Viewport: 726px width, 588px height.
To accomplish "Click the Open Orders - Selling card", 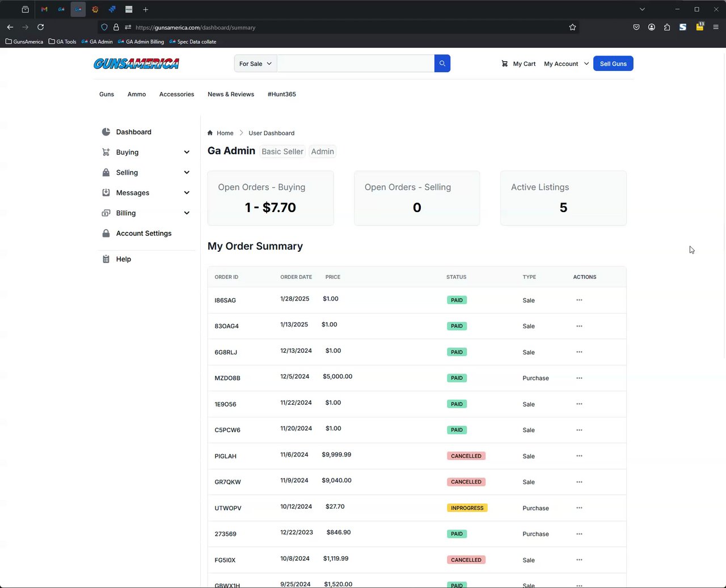I will click(417, 198).
